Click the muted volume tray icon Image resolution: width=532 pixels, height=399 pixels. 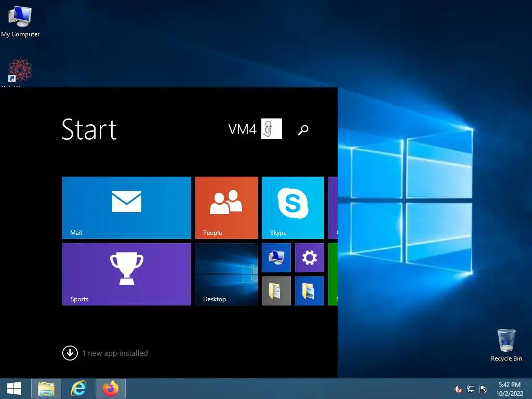[458, 389]
